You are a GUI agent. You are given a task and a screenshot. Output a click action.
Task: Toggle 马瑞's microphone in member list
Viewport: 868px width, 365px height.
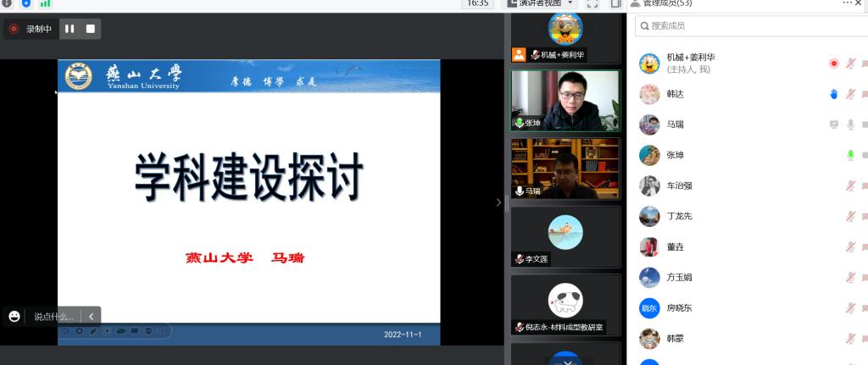point(849,124)
